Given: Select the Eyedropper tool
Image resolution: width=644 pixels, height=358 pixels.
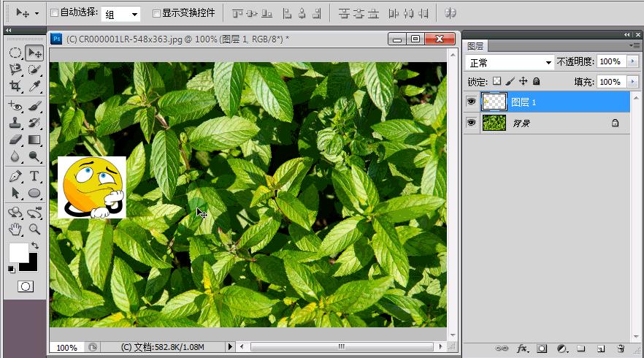Looking at the screenshot, I should coord(34,86).
